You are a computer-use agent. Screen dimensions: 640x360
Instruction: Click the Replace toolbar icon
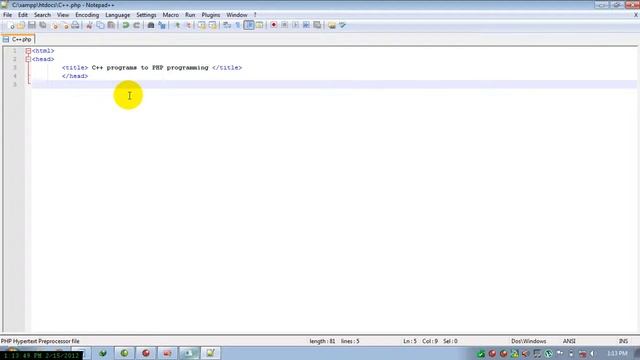(162, 25)
